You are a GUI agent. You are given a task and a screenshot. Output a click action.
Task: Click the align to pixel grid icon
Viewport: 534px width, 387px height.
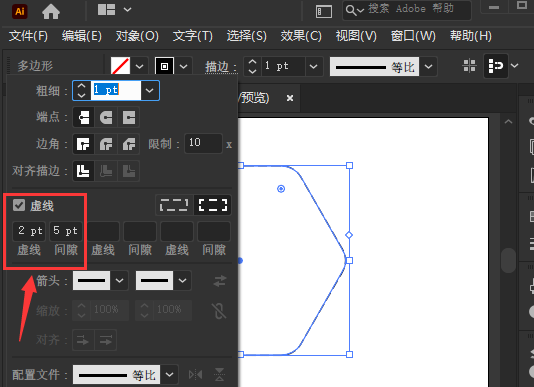coord(469,65)
